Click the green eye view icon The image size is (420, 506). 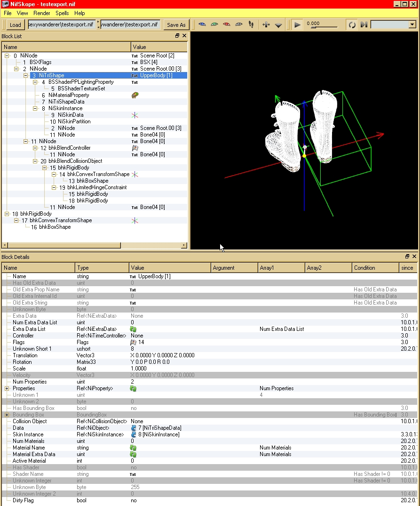click(x=214, y=24)
